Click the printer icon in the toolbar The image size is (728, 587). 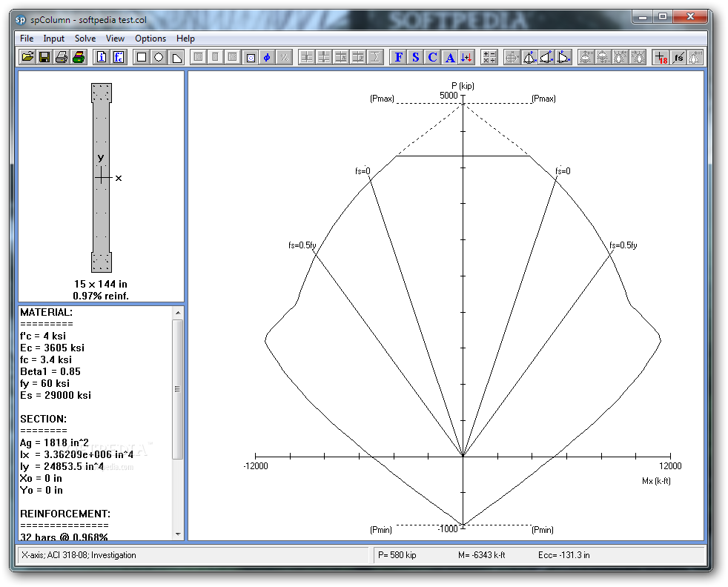coord(62,57)
